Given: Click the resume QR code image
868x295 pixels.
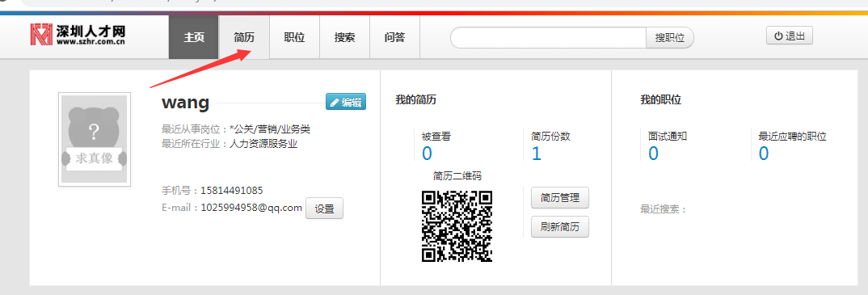Looking at the screenshot, I should 457,225.
